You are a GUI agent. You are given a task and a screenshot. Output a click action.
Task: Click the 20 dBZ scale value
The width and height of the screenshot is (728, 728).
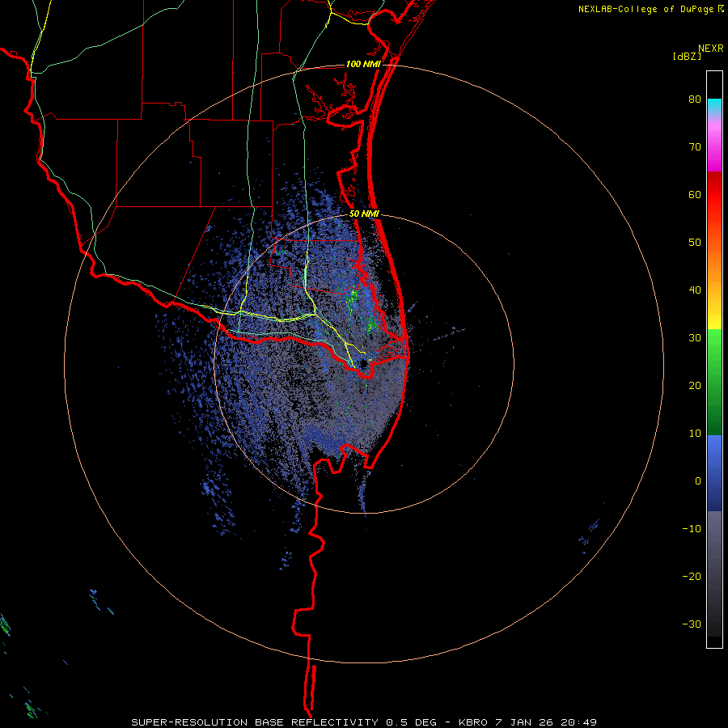(695, 385)
